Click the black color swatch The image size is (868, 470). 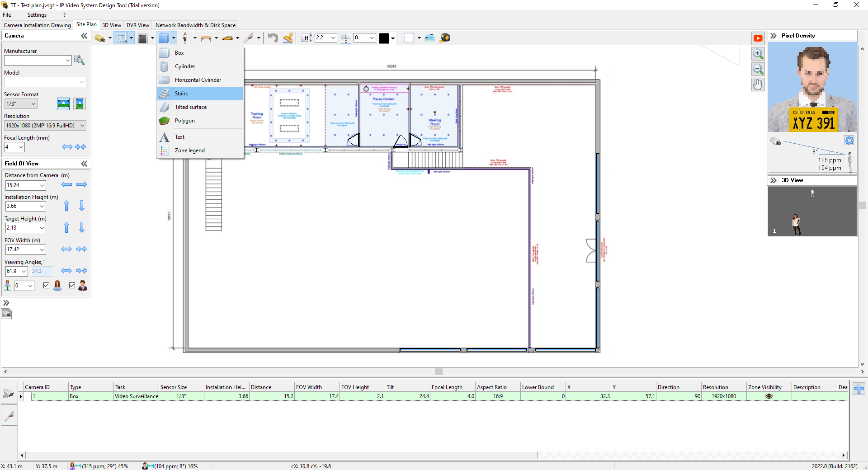384,38
